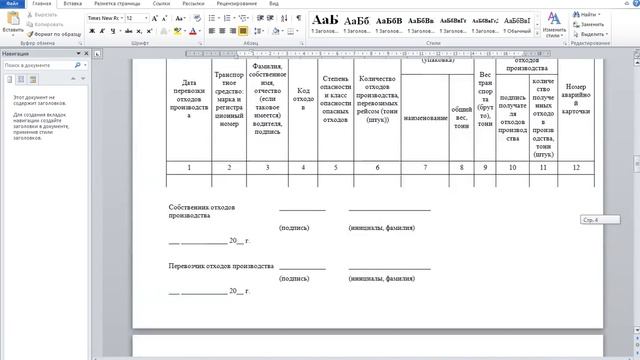The image size is (640, 360).
Task: Click the red font color A button
Action: pyautogui.click(x=193, y=31)
